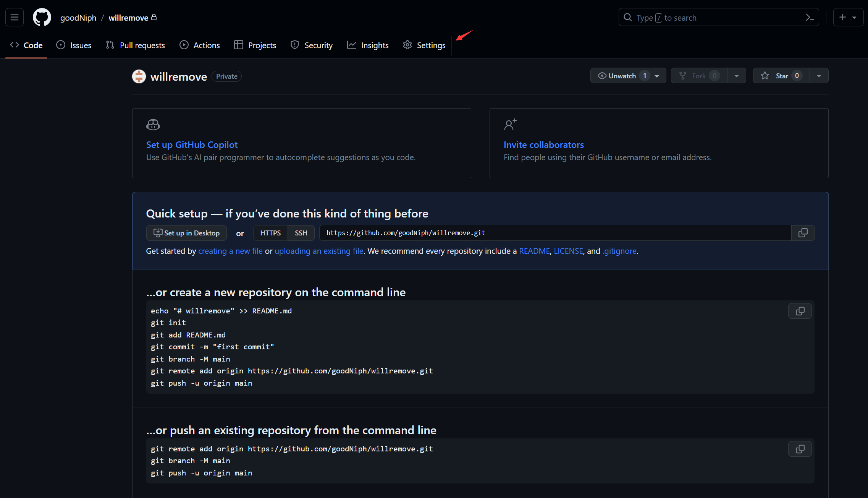Screen dimensions: 868x498
Task: Open the Issues tab
Action: [x=74, y=45]
